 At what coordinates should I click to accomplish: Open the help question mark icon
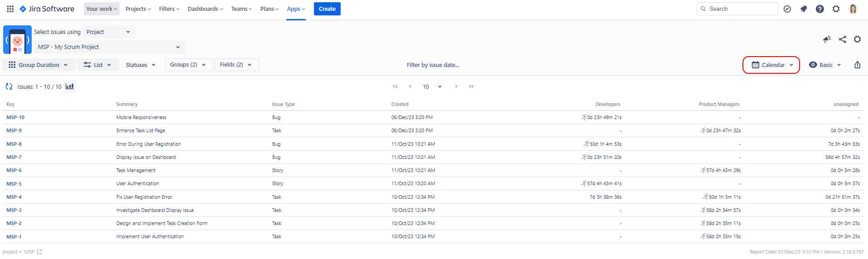[x=820, y=9]
